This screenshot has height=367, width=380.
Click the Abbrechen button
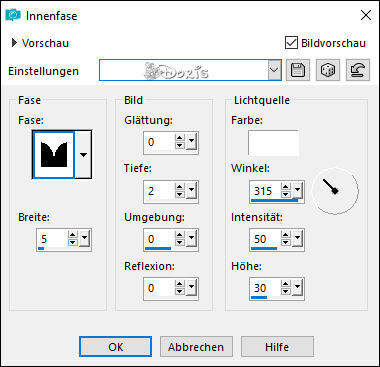196,347
